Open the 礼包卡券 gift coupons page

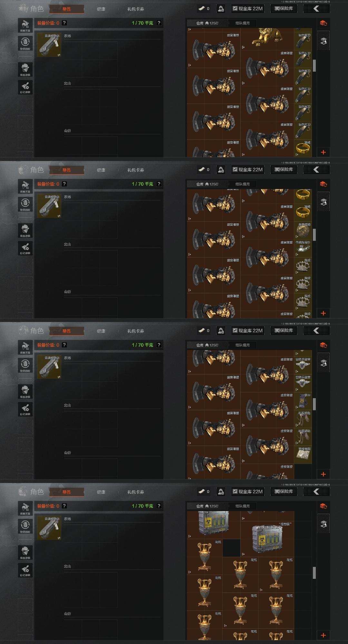[x=136, y=9]
